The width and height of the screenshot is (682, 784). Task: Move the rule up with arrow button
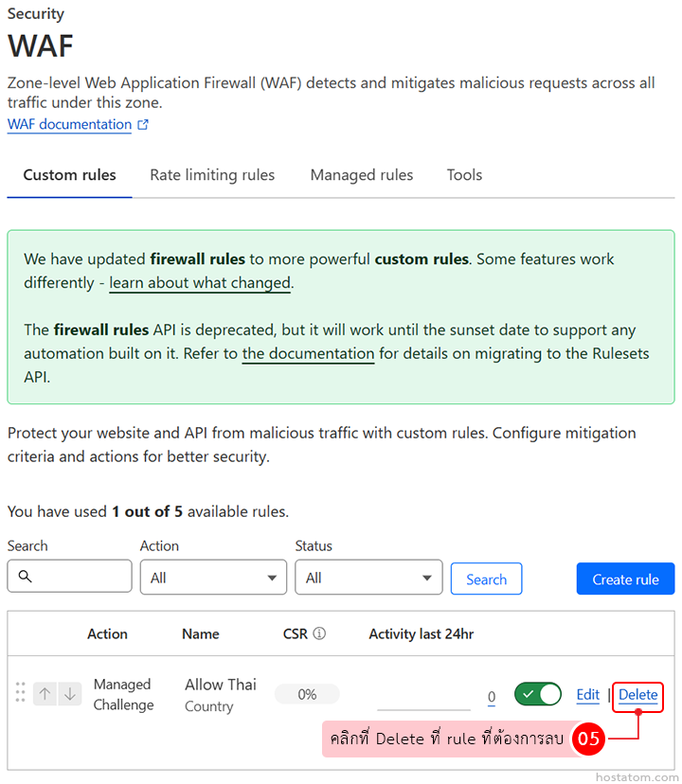[45, 694]
